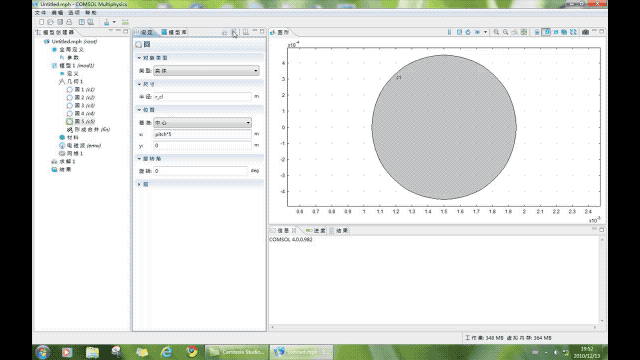The image size is (640, 360).
Task: Click the zoom extents icon in graphics toolbar
Action: point(524,32)
